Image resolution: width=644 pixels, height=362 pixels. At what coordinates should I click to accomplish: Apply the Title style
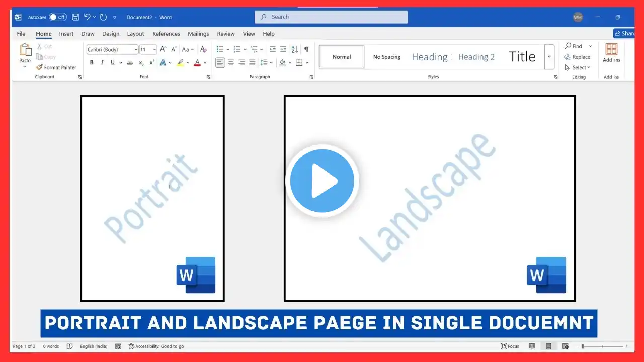tap(522, 57)
